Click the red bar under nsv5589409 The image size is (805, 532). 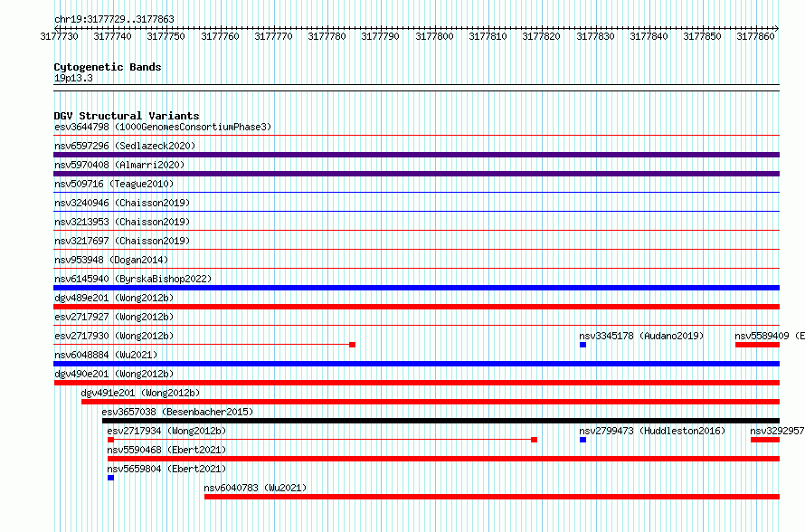click(757, 345)
